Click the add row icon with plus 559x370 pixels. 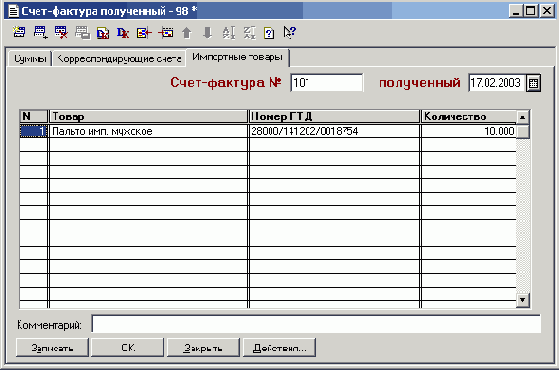coord(40,32)
